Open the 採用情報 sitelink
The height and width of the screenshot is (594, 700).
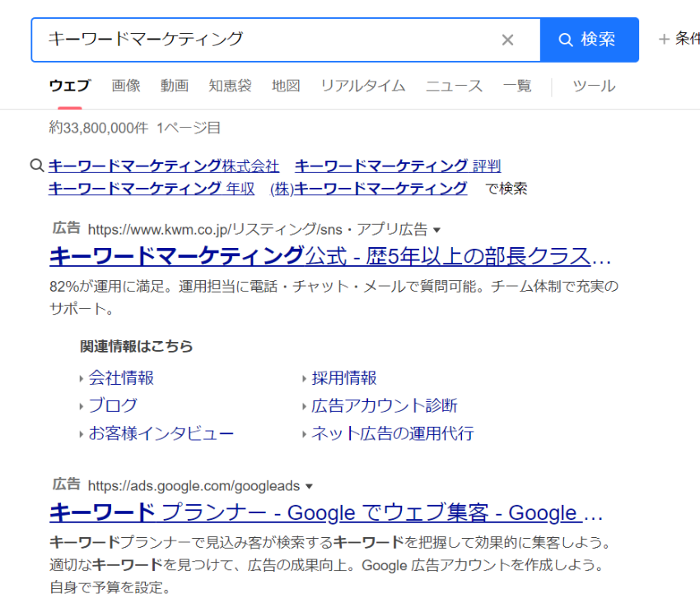[x=343, y=378]
